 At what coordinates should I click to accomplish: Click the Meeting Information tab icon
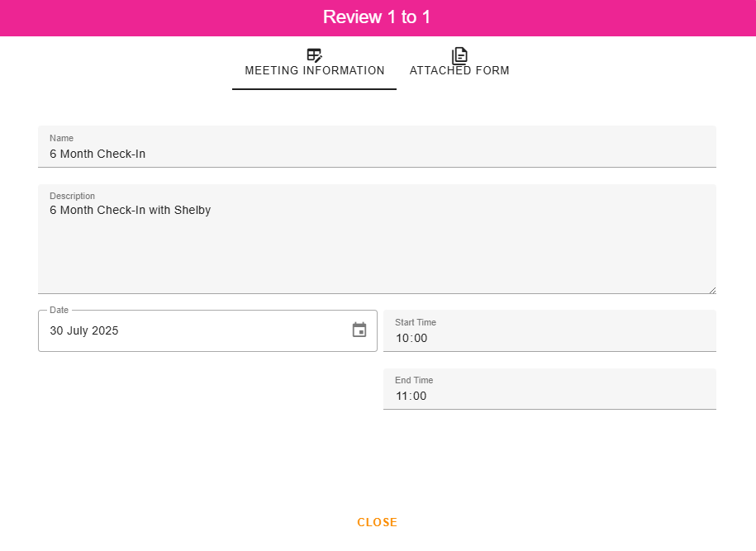[x=314, y=55]
